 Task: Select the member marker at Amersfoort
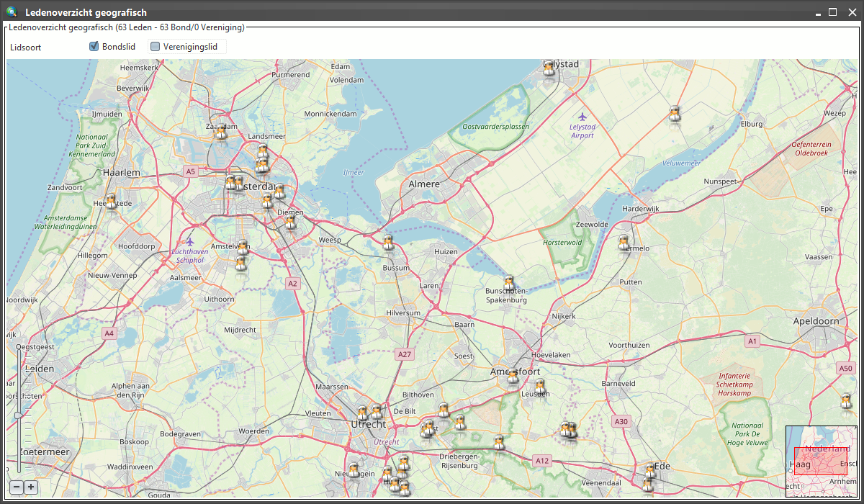click(513, 376)
